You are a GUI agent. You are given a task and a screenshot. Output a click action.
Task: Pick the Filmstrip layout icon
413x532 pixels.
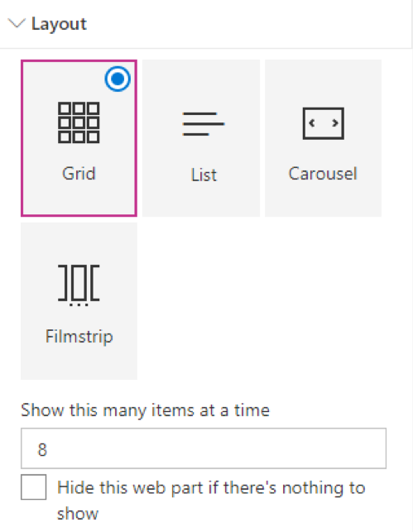tap(79, 285)
